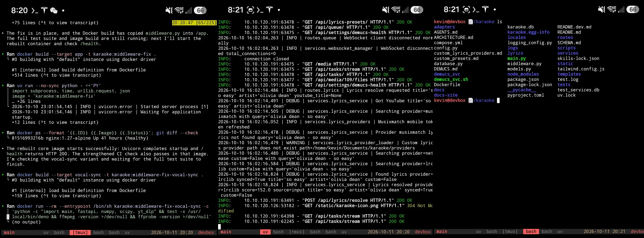
Task: Select the highlighted uv tmux window tab
Action: 265,232
